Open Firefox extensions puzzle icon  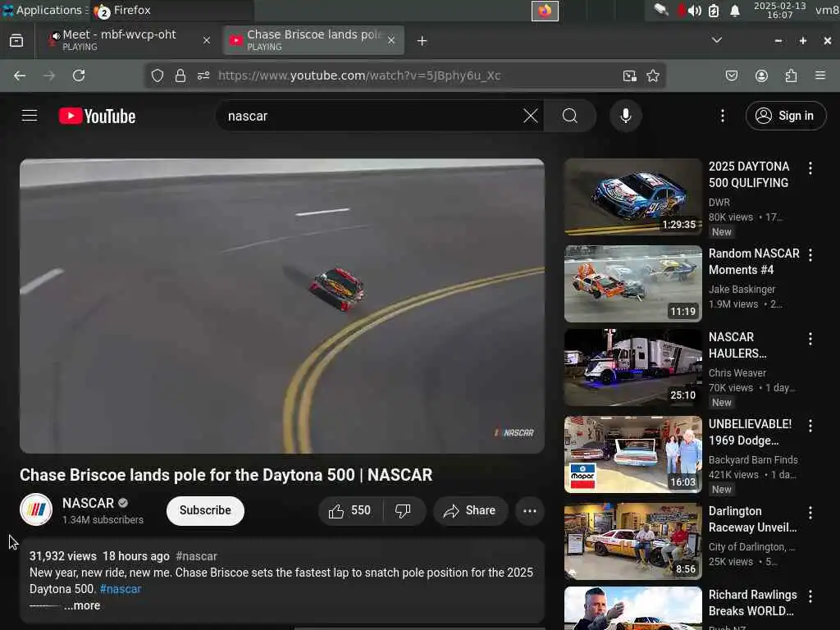(x=792, y=75)
